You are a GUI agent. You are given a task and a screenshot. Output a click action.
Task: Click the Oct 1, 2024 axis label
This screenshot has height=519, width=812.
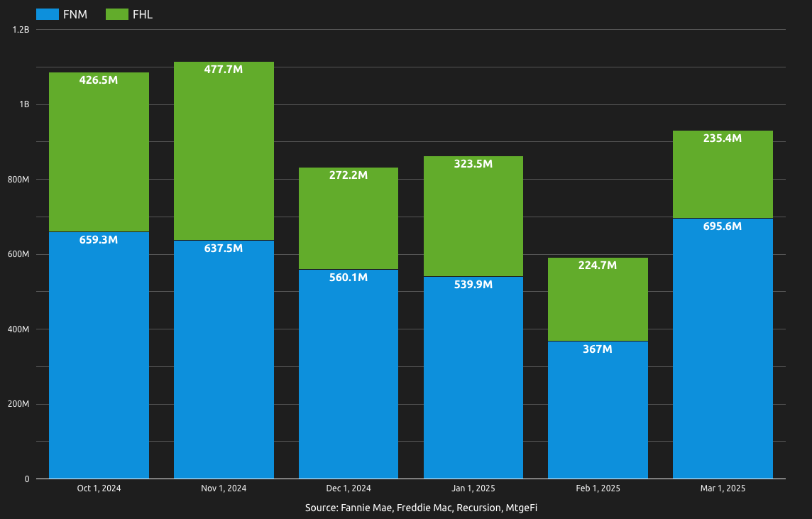[x=99, y=488]
